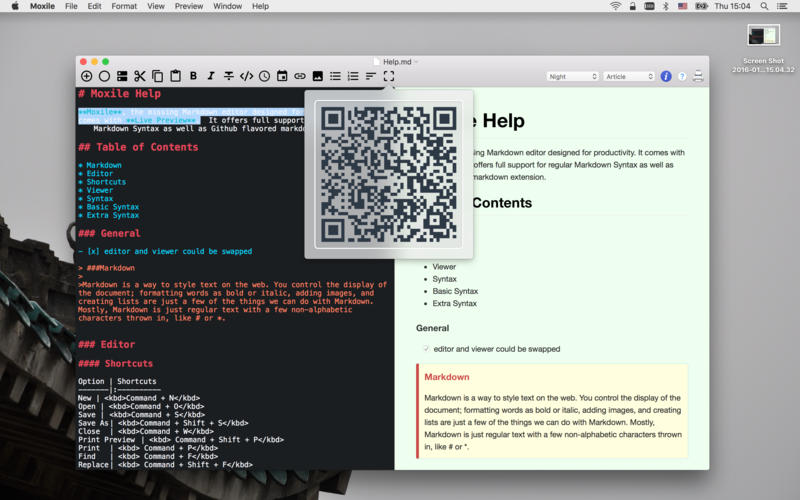This screenshot has width=800, height=500.
Task: Click the generated QR code image
Action: pyautogui.click(x=388, y=174)
